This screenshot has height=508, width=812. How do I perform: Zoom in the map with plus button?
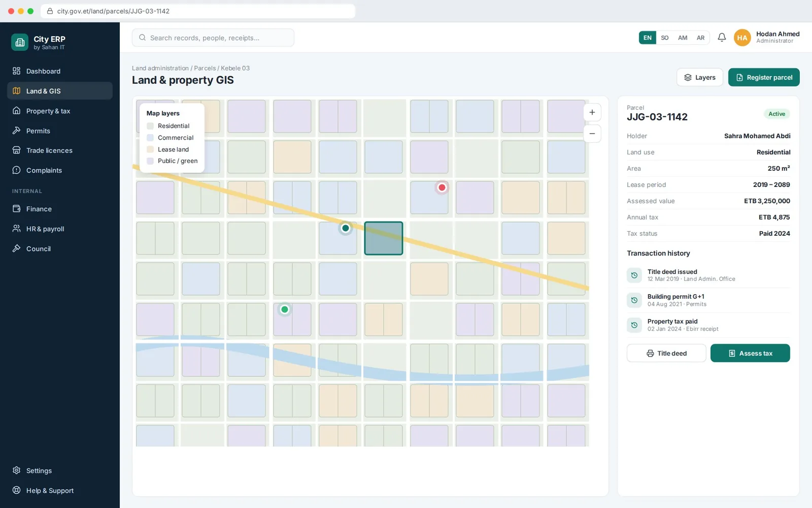pyautogui.click(x=592, y=112)
